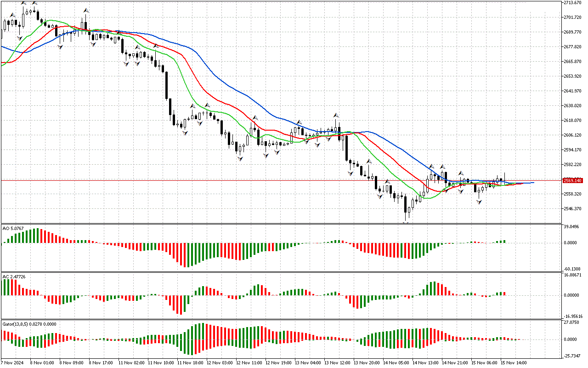This screenshot has height=368, width=588.
Task: Select price level 2653.920 on the scale
Action: [573, 76]
